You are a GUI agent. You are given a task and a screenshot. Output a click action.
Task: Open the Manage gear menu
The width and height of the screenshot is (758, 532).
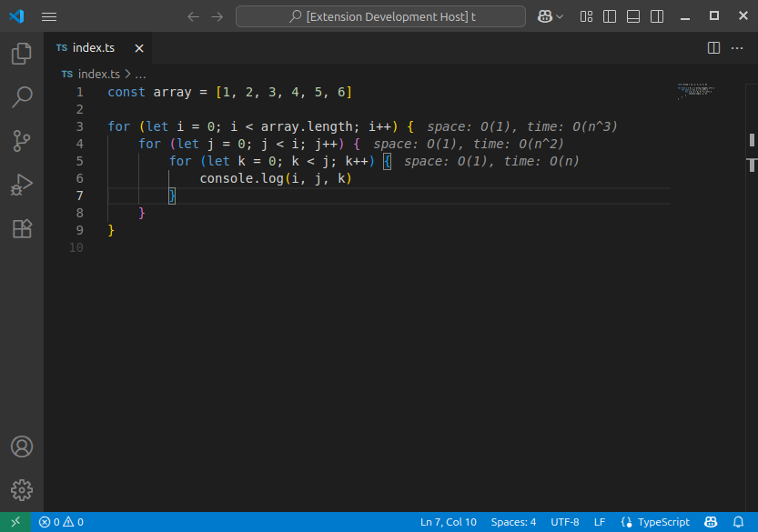click(x=22, y=490)
